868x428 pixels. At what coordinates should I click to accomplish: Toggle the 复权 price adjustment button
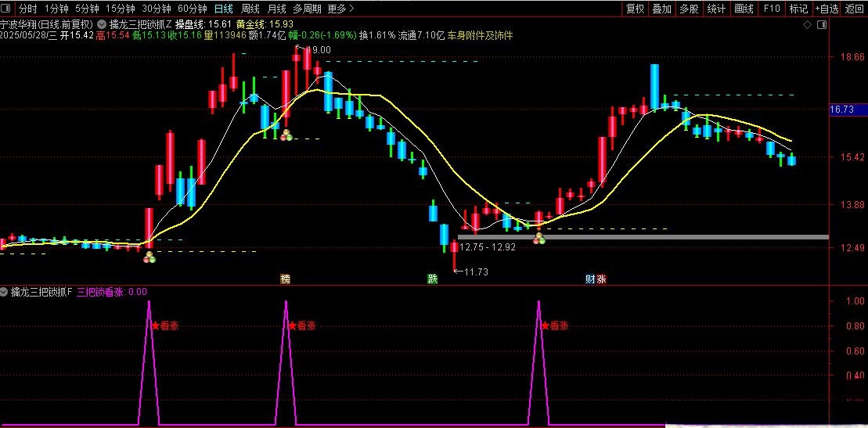(635, 9)
